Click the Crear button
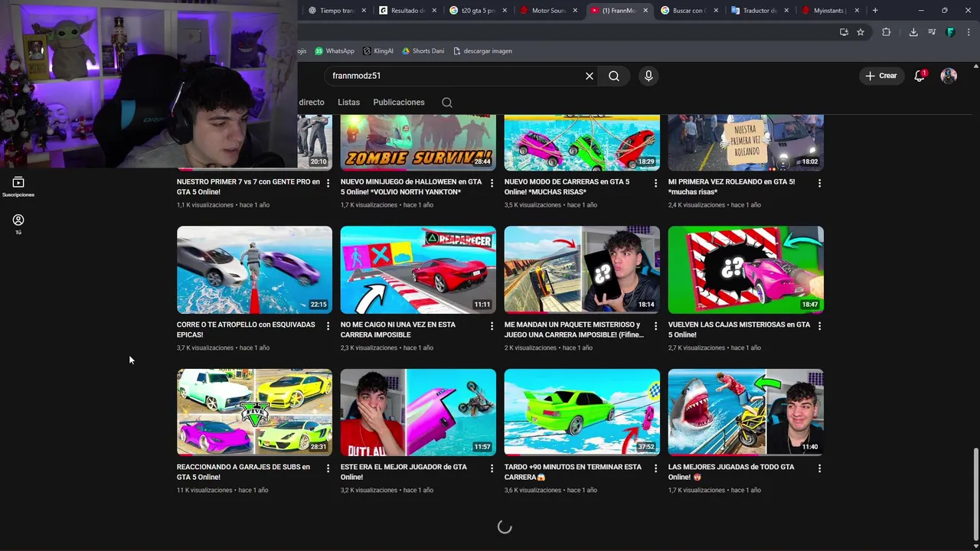980x551 pixels. [881, 76]
